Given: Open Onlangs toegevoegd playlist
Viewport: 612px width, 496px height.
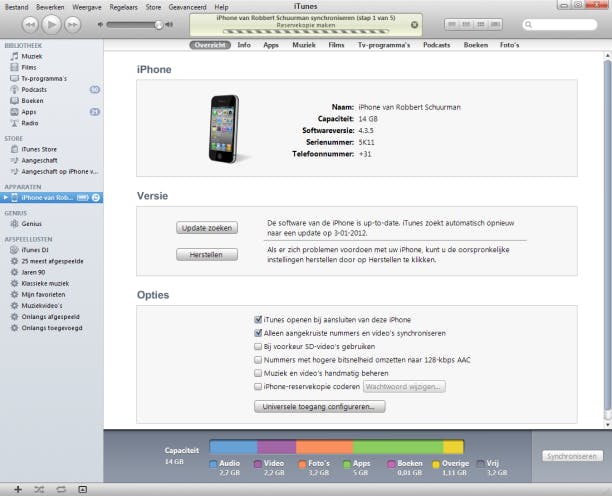Looking at the screenshot, I should 52,328.
